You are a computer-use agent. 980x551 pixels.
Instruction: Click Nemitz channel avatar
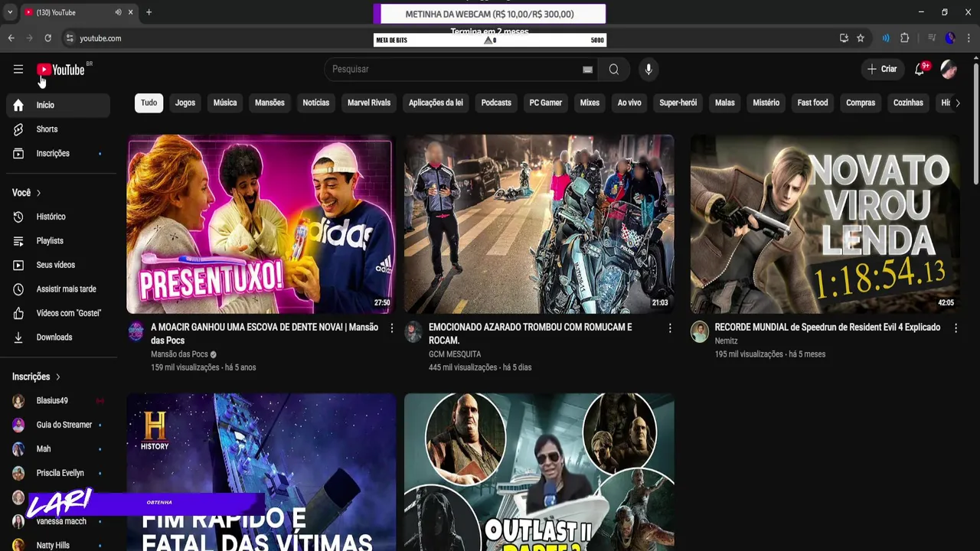700,331
